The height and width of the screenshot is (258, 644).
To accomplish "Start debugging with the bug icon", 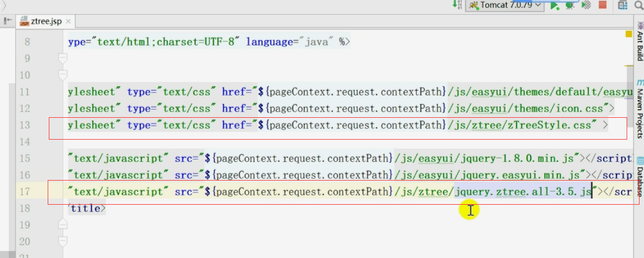I will (569, 5).
